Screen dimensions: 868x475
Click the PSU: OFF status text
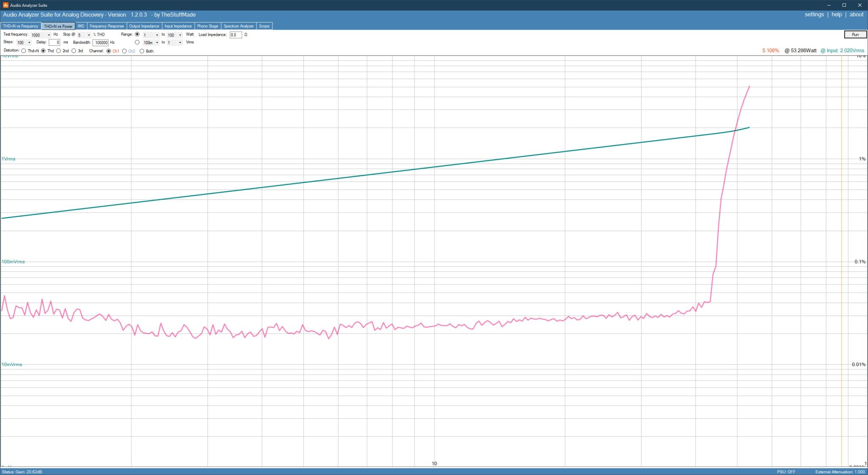point(786,472)
